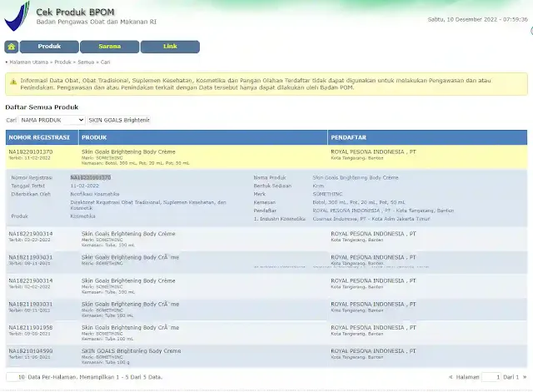Open the Sarana menu
Screen dimensions: 533x392
point(109,47)
